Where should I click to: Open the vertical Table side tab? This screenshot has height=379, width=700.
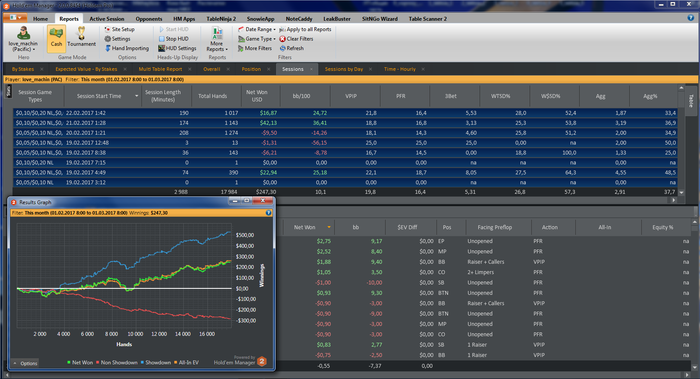691,101
